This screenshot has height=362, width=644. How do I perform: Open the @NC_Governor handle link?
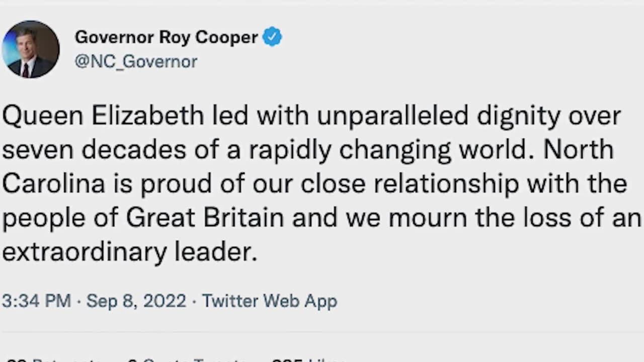click(x=136, y=61)
